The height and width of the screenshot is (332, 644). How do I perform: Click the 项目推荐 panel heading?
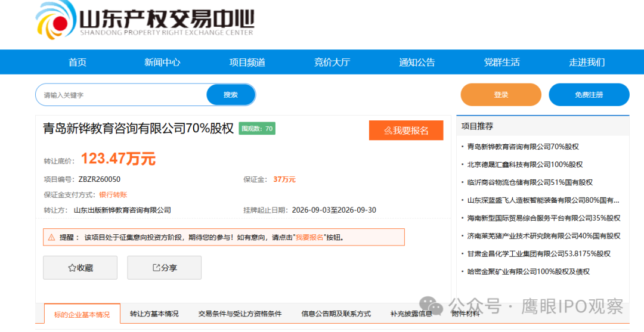click(x=477, y=126)
